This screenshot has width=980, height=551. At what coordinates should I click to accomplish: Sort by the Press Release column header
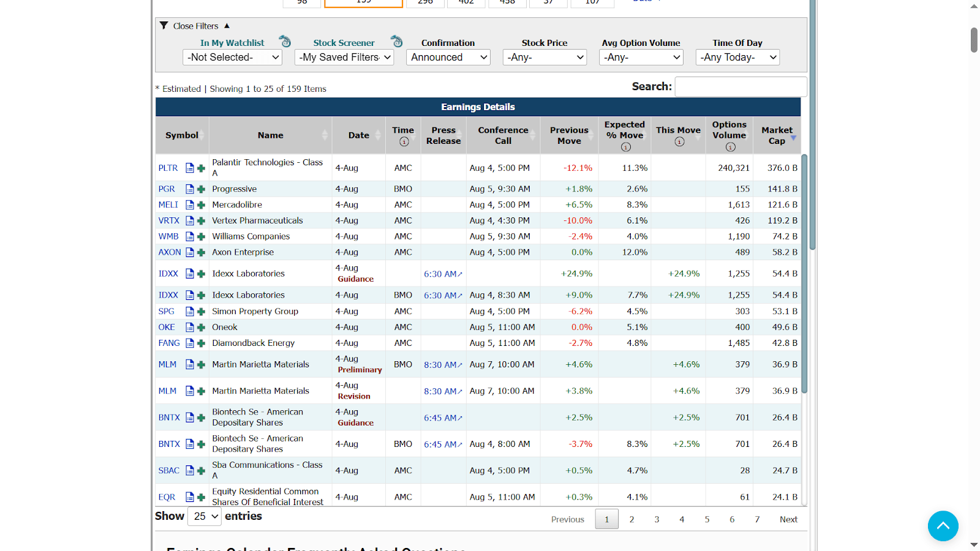coord(443,135)
